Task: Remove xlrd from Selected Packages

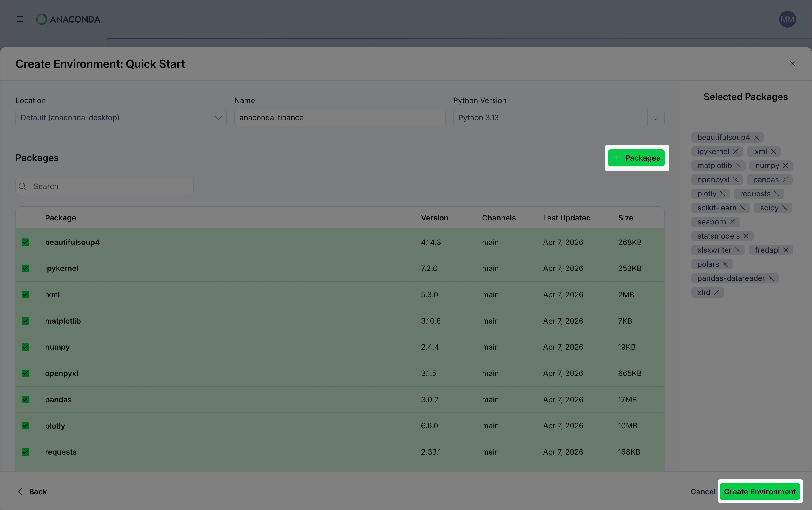Action: (x=717, y=292)
